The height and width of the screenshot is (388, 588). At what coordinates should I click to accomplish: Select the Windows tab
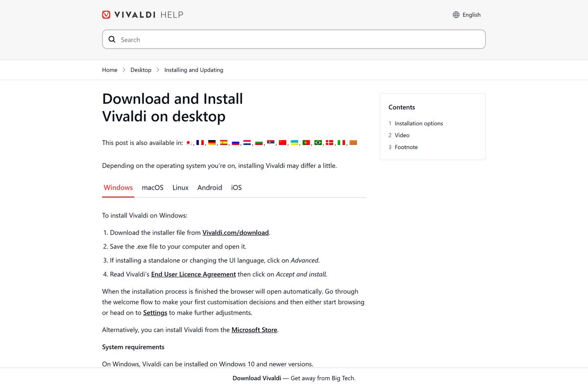pyautogui.click(x=118, y=188)
